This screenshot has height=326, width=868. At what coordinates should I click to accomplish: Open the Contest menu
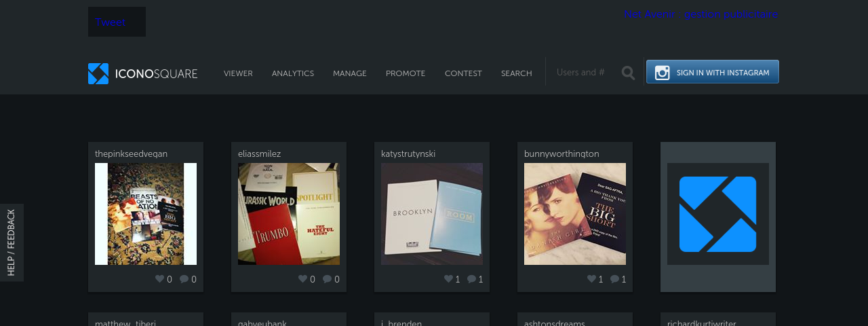(x=463, y=73)
